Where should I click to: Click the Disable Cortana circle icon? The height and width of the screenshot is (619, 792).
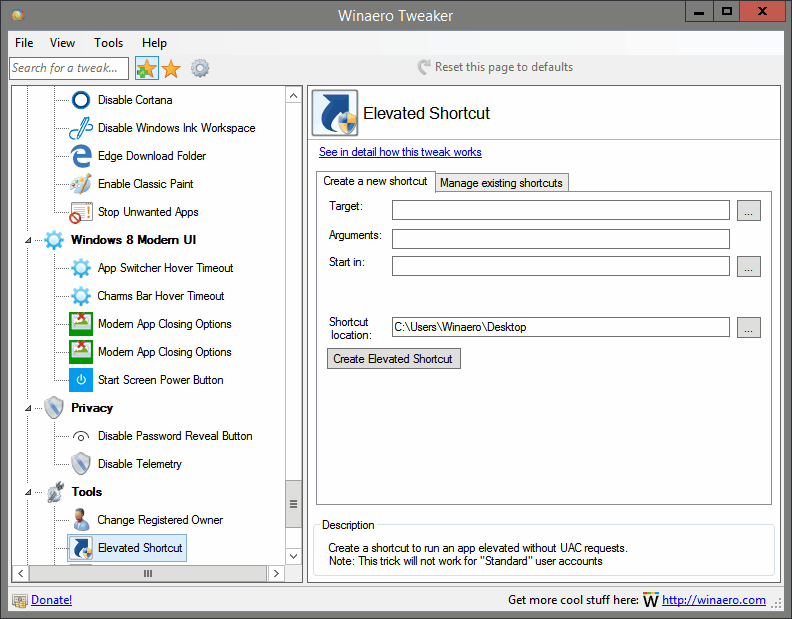pyautogui.click(x=81, y=100)
